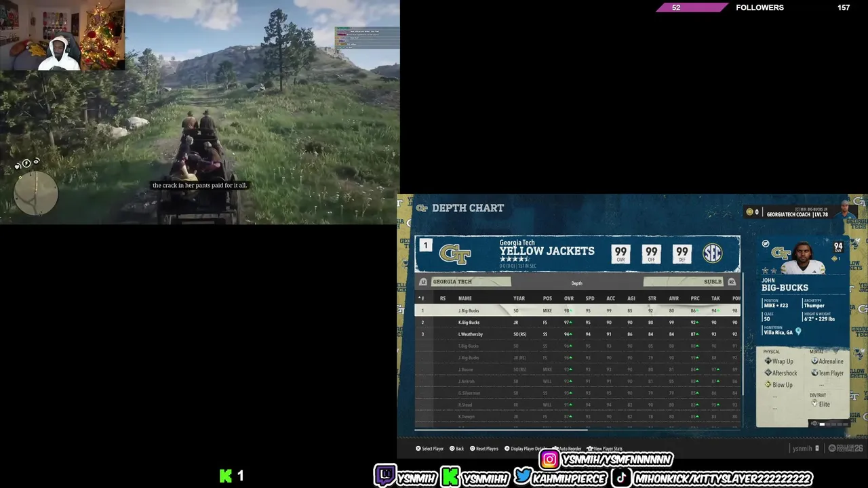Click the coin currency icon

[750, 212]
